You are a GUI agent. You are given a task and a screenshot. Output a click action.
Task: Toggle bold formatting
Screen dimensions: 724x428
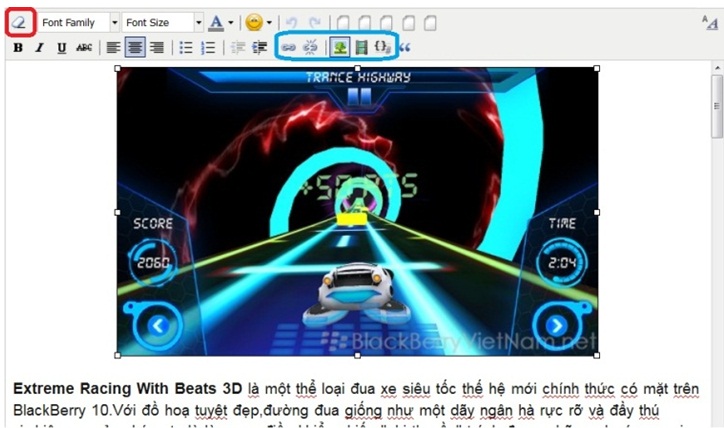click(18, 48)
